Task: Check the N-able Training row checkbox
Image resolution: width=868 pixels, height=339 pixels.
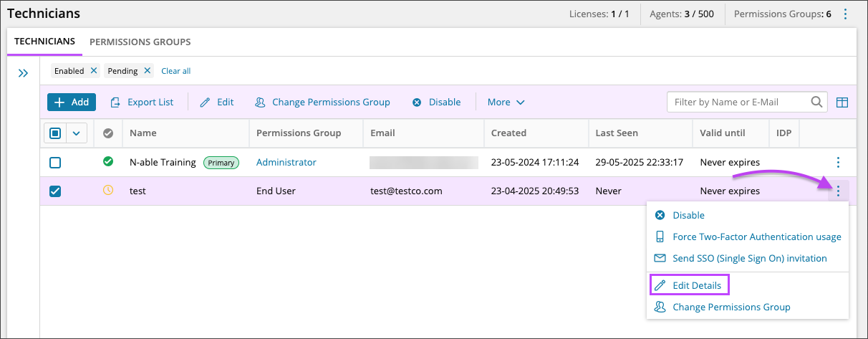Action: click(x=55, y=163)
